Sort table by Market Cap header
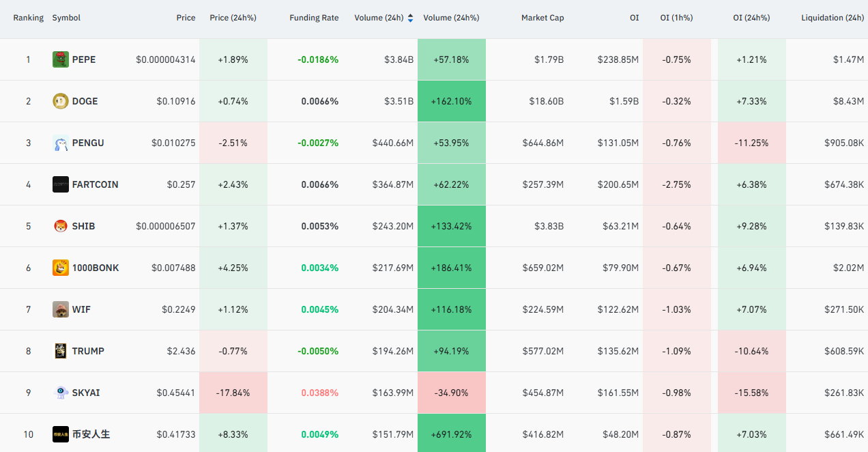Viewport: 868px width, 452px height. tap(542, 18)
